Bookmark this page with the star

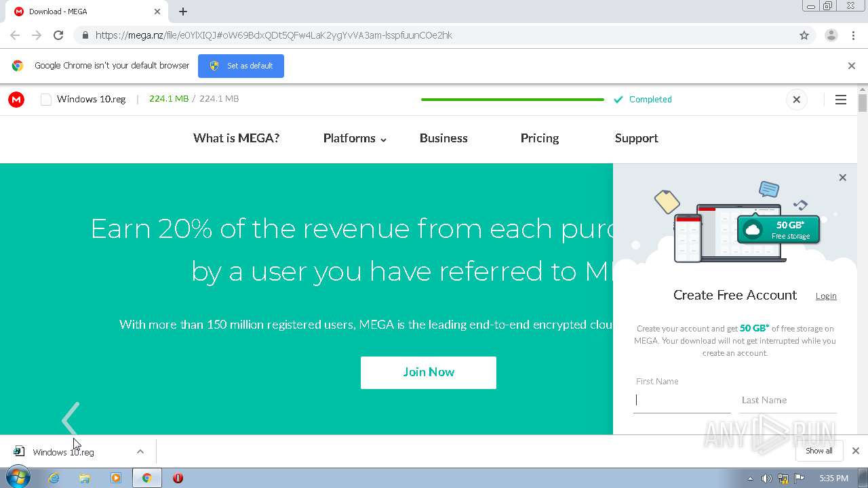(804, 35)
